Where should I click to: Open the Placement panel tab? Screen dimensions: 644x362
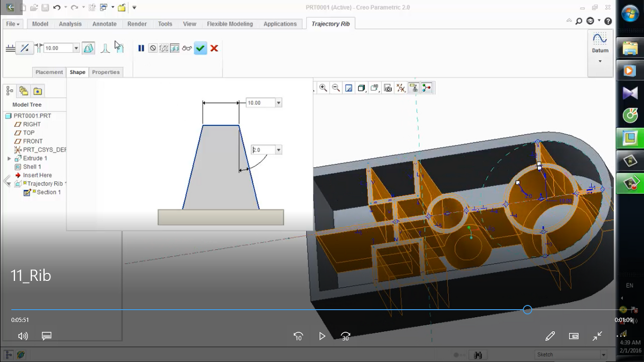tap(49, 72)
